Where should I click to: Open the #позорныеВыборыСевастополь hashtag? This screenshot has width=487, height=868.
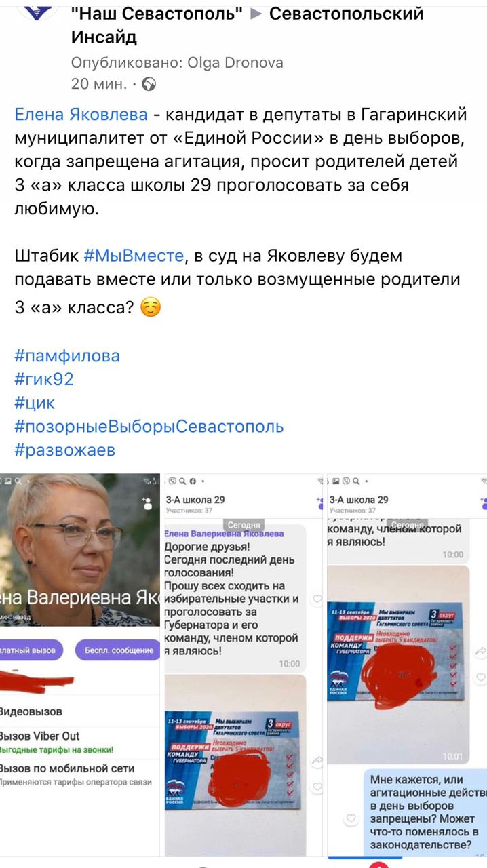(x=149, y=427)
